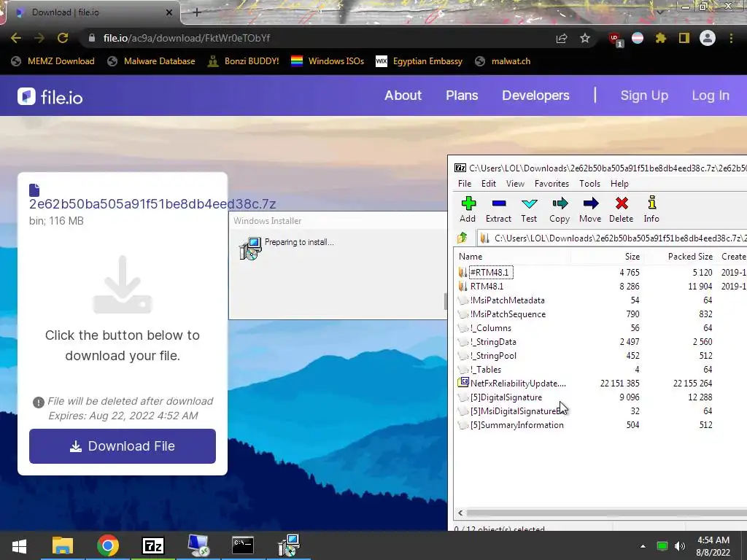Open the Chrome profile avatar

708,38
